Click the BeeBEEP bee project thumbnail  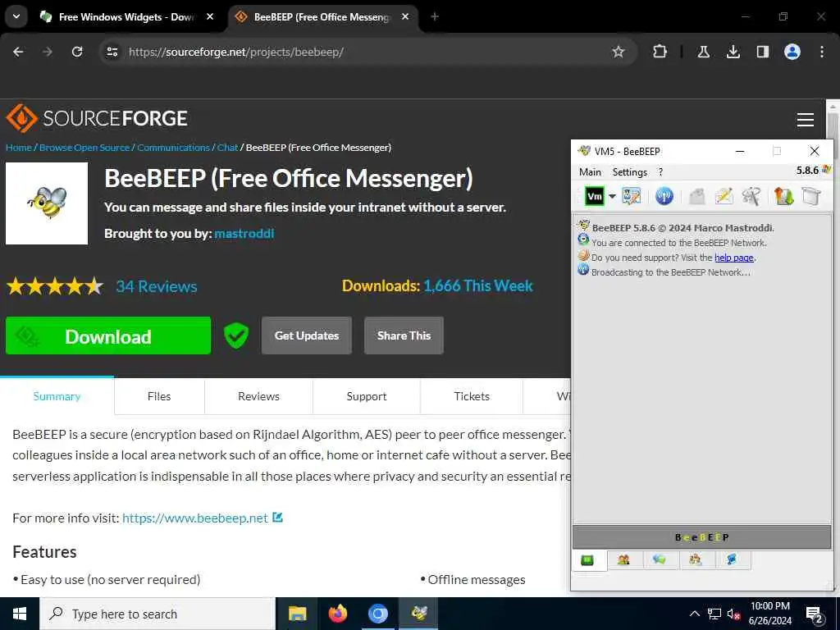(x=47, y=203)
